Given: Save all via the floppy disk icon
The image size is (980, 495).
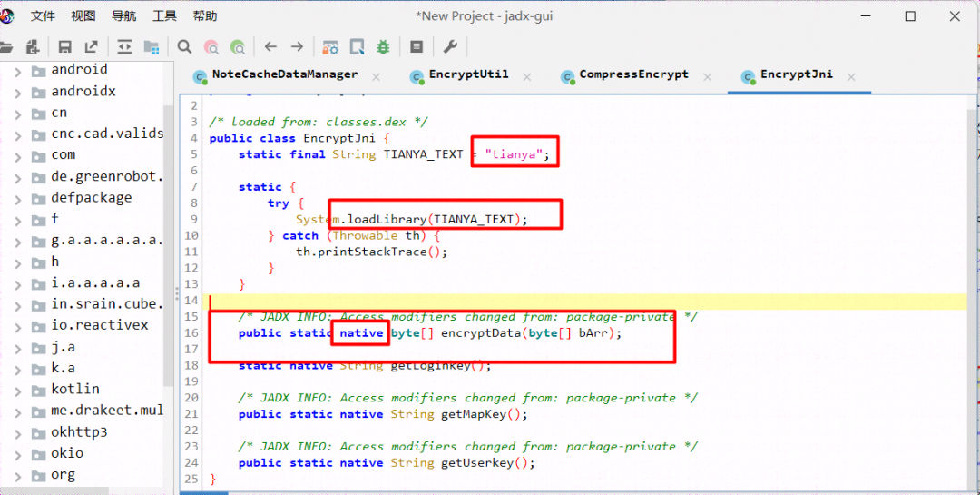Looking at the screenshot, I should click(x=64, y=46).
